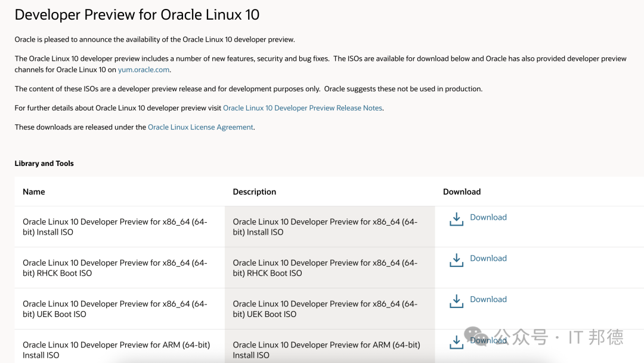Click Download link for x86_64 Install ISO
The width and height of the screenshot is (644, 363).
point(488,217)
